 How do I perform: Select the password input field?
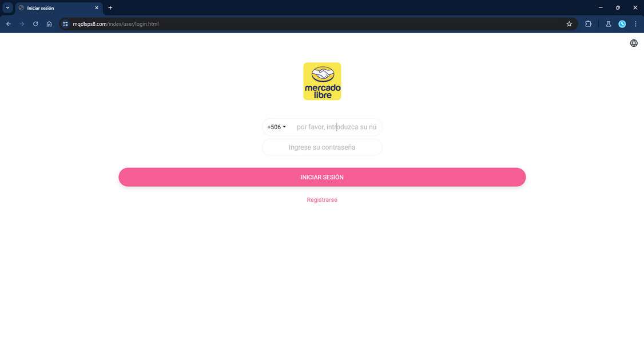click(322, 147)
